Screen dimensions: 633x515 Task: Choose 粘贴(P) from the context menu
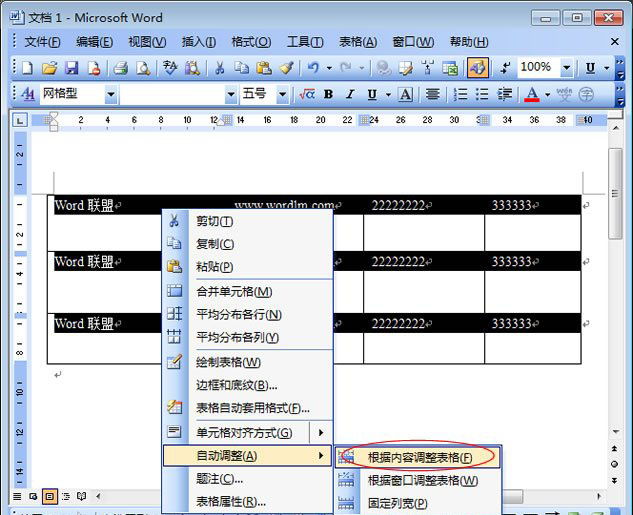[247, 266]
